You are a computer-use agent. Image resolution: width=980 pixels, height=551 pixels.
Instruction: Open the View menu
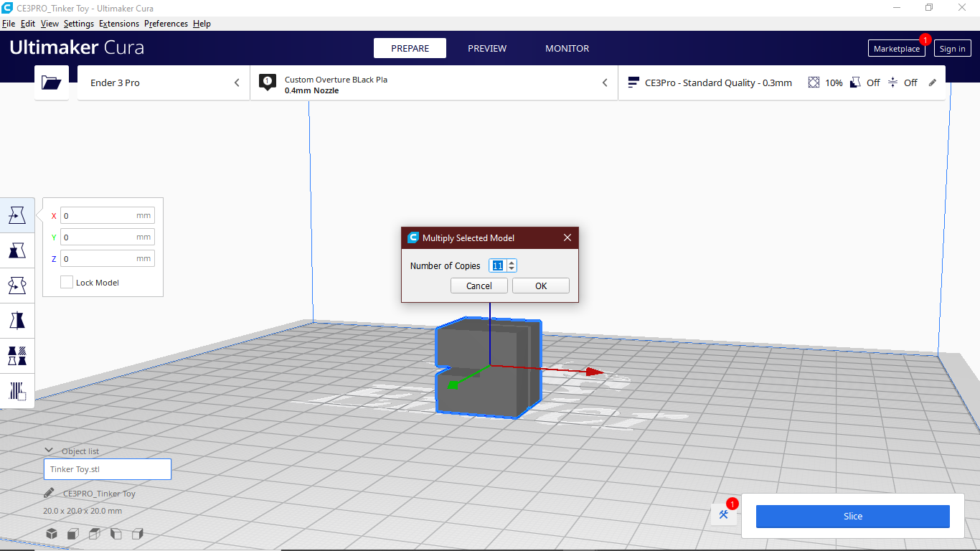click(x=50, y=24)
